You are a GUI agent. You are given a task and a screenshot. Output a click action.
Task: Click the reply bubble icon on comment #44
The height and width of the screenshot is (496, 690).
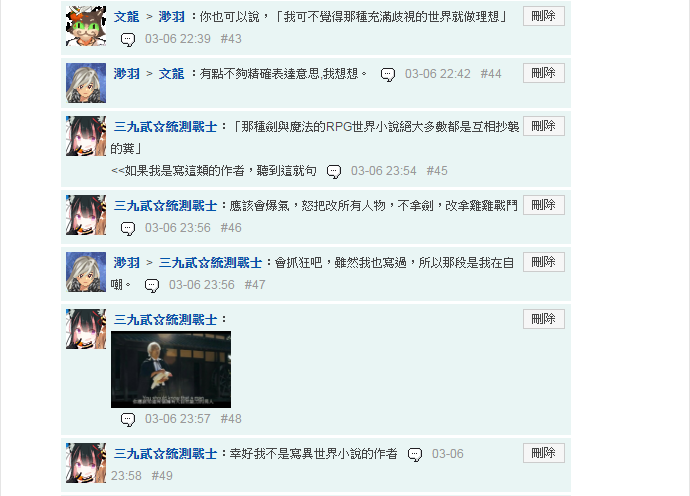tap(388, 74)
